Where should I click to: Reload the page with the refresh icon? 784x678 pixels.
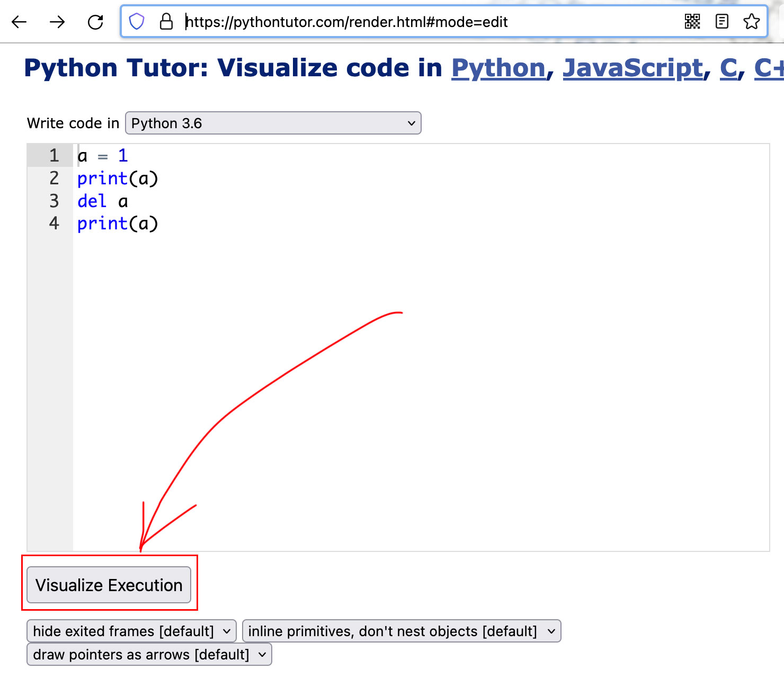[95, 22]
